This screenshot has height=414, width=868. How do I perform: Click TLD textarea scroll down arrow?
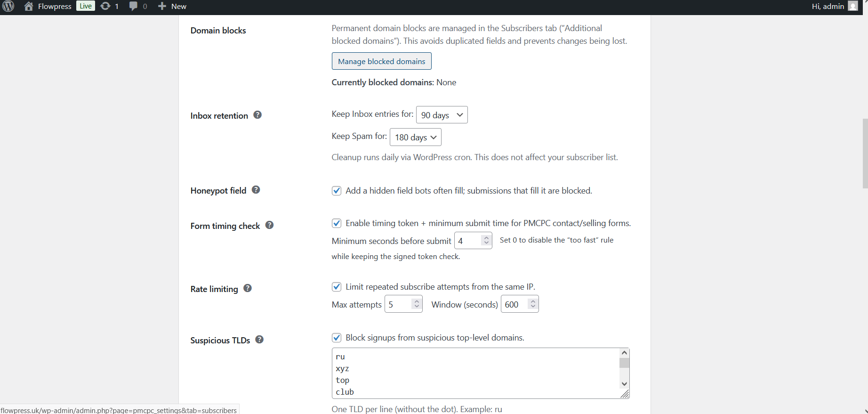(625, 384)
